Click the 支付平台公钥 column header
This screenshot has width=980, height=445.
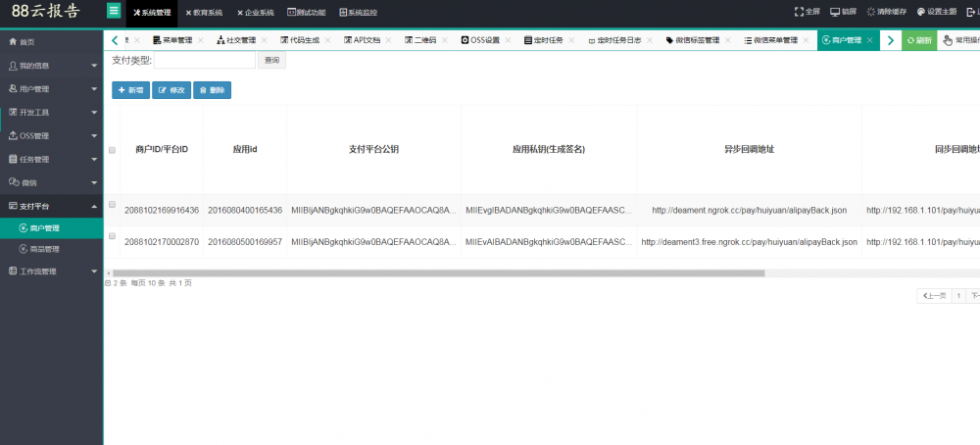coord(373,150)
